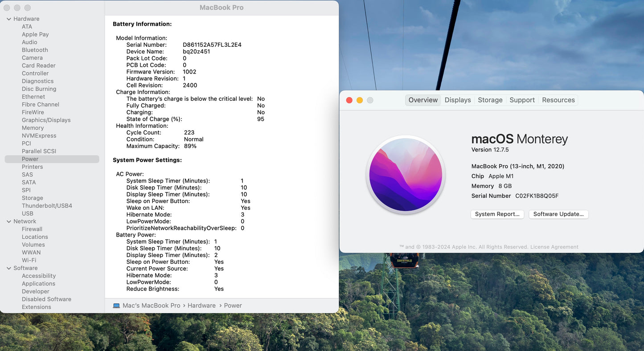
Task: Select WWAN in the sidebar
Action: click(31, 253)
